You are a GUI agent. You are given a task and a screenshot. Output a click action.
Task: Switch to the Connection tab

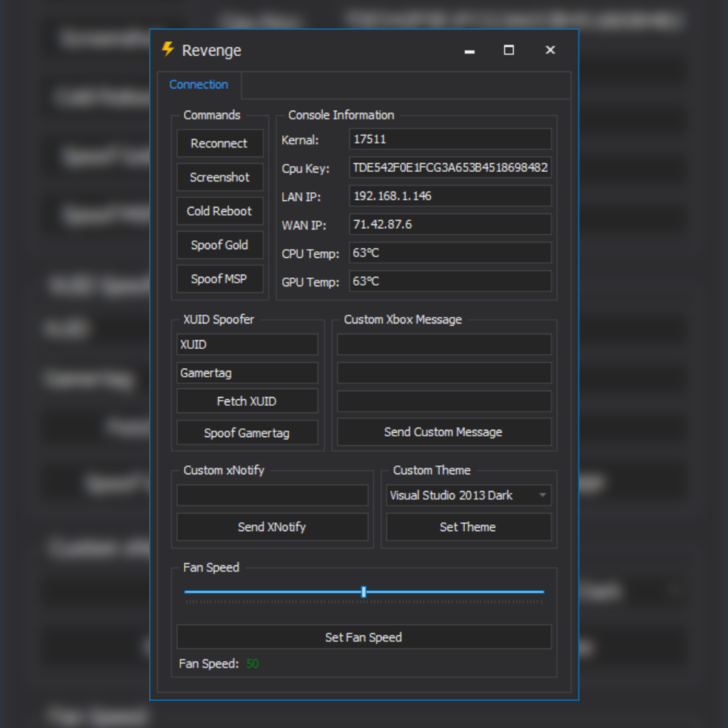(198, 85)
